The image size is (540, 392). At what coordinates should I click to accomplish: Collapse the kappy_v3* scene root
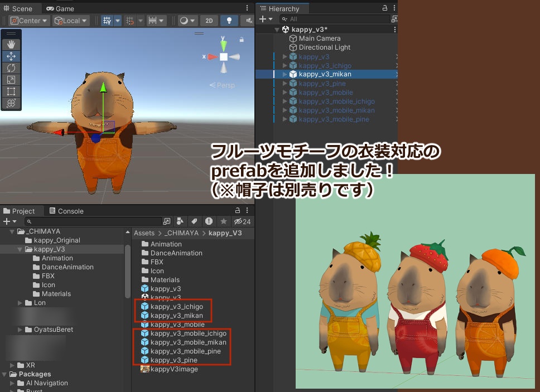click(x=277, y=30)
